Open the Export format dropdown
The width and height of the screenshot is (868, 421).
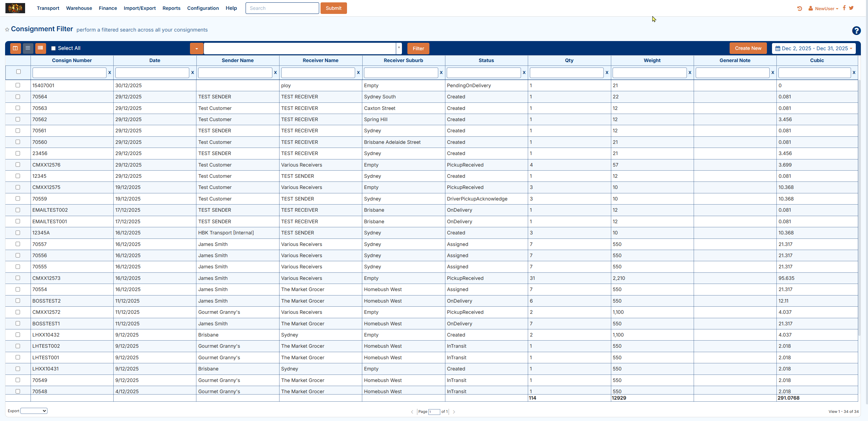point(34,411)
